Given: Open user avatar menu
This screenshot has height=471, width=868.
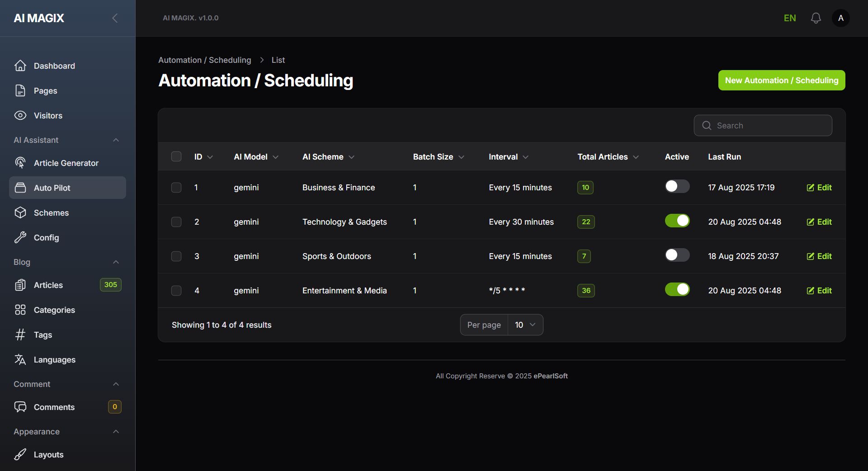Looking at the screenshot, I should 840,18.
